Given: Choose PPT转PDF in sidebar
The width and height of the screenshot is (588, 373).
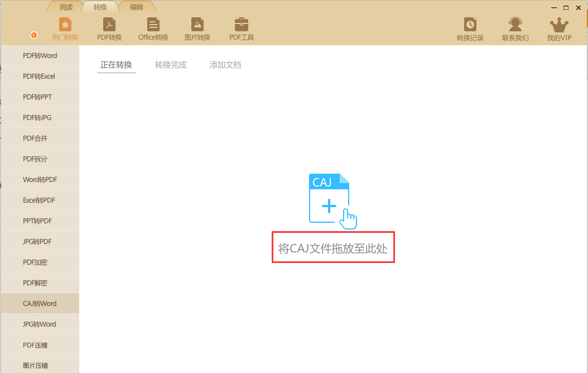Looking at the screenshot, I should [x=40, y=221].
